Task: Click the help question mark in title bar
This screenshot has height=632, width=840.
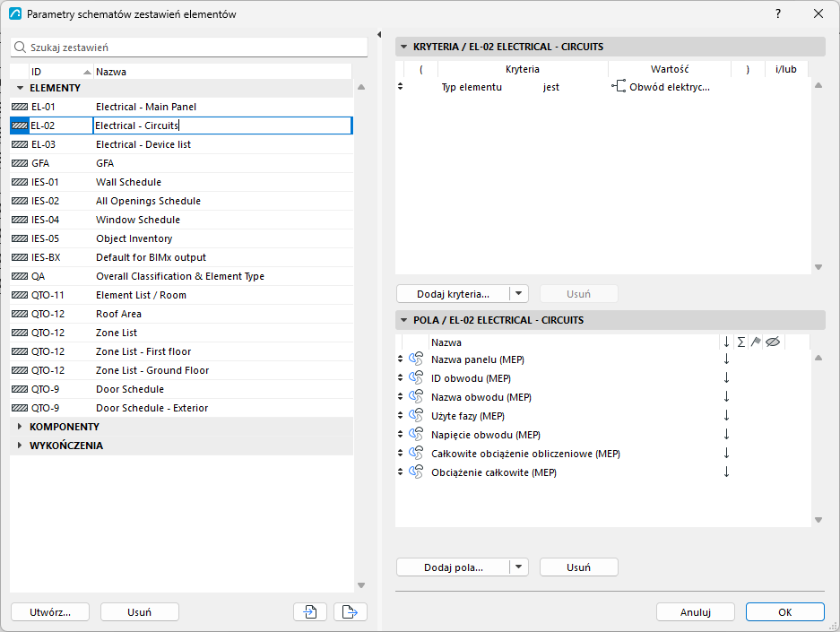Action: pyautogui.click(x=778, y=14)
